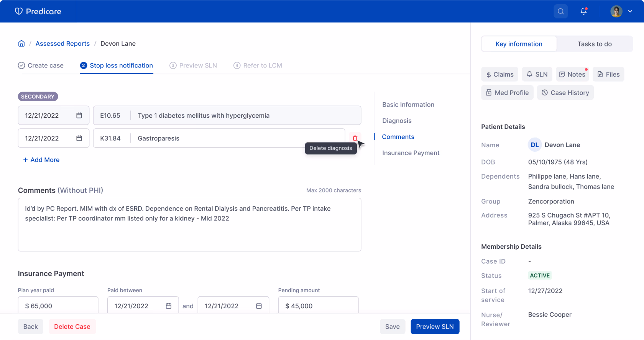644x340 pixels.
Task: Click the Save button
Action: pyautogui.click(x=393, y=327)
